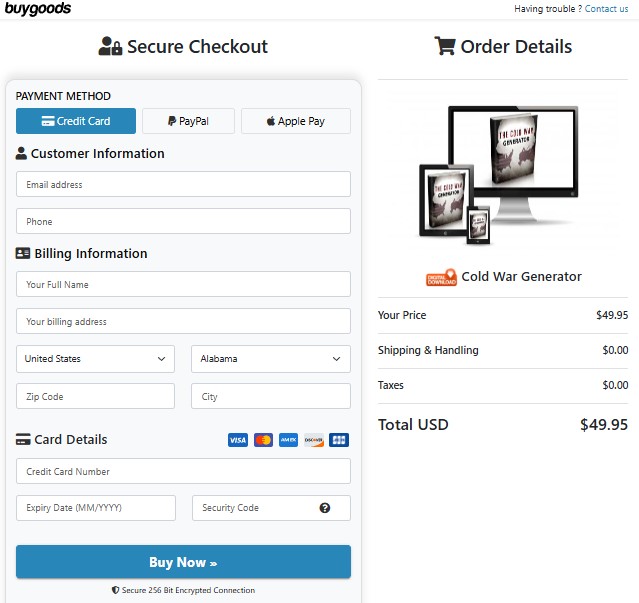The height and width of the screenshot is (603, 639).
Task: Open the Contact us link
Action: 606,9
